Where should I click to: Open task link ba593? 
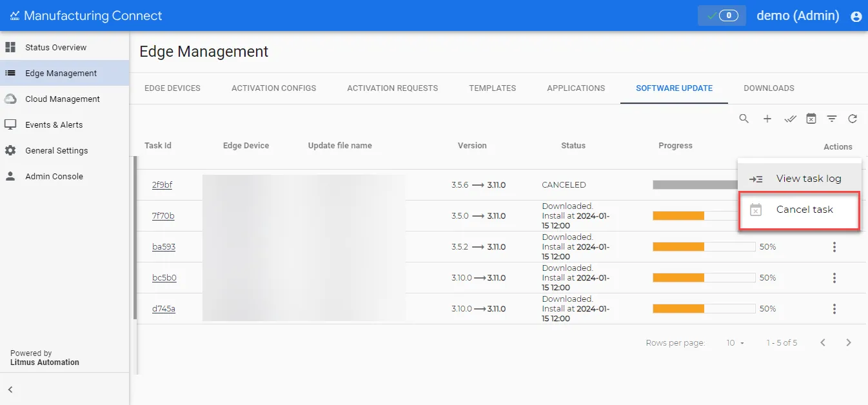[164, 247]
